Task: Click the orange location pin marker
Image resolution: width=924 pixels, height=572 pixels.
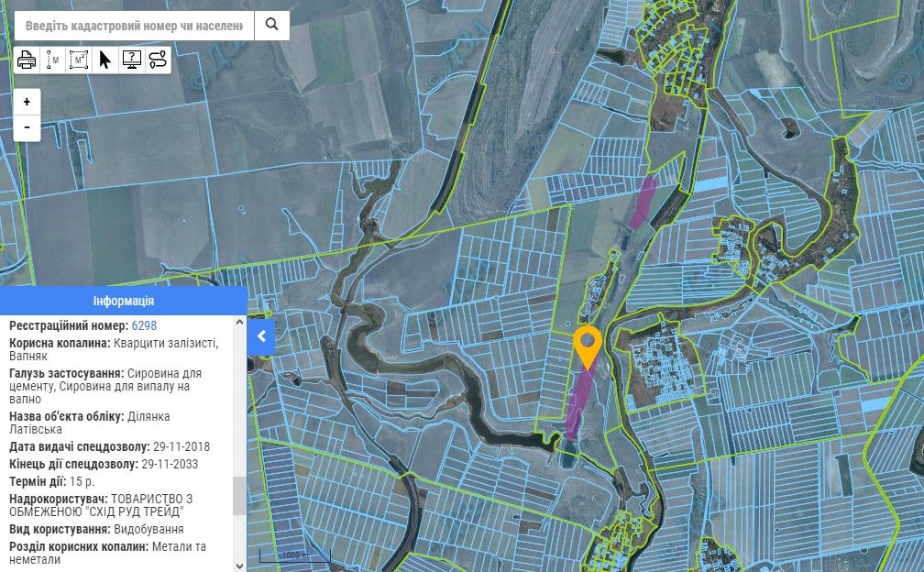Action: (x=587, y=344)
